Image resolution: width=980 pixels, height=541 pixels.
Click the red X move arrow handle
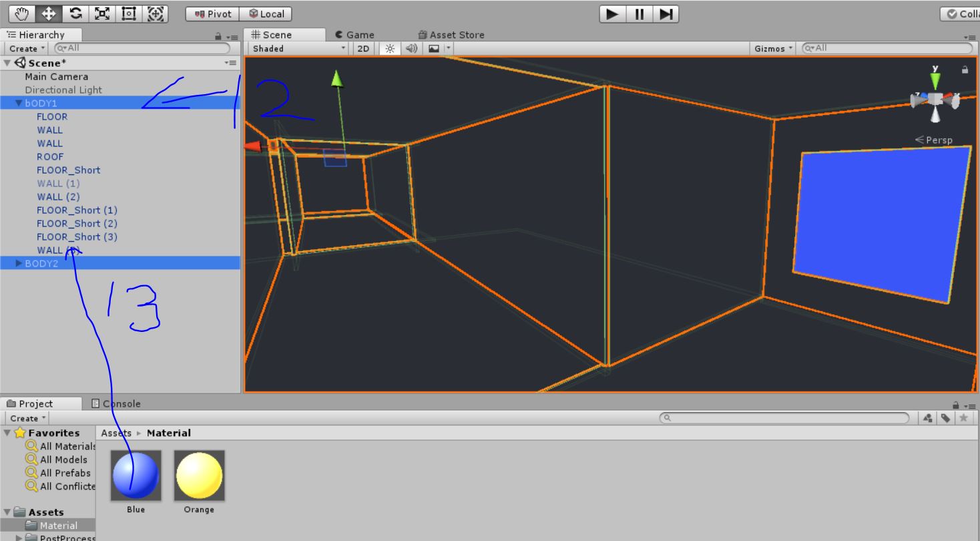coord(253,146)
